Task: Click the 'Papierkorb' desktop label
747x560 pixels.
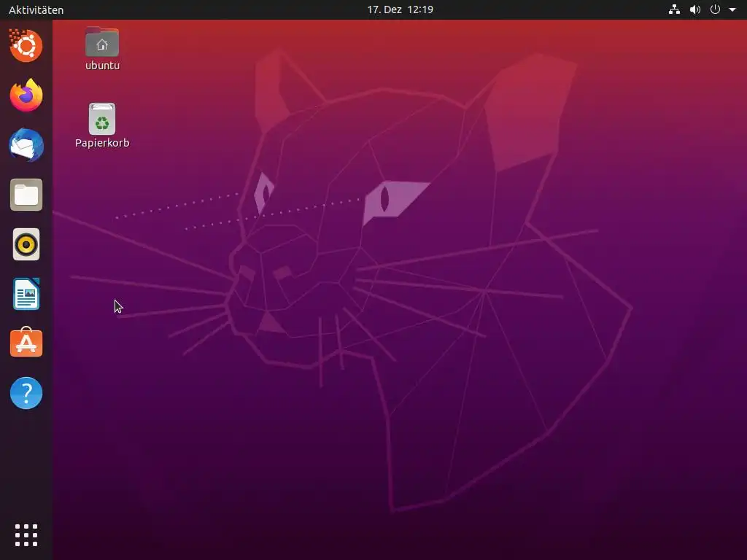Action: (102, 143)
